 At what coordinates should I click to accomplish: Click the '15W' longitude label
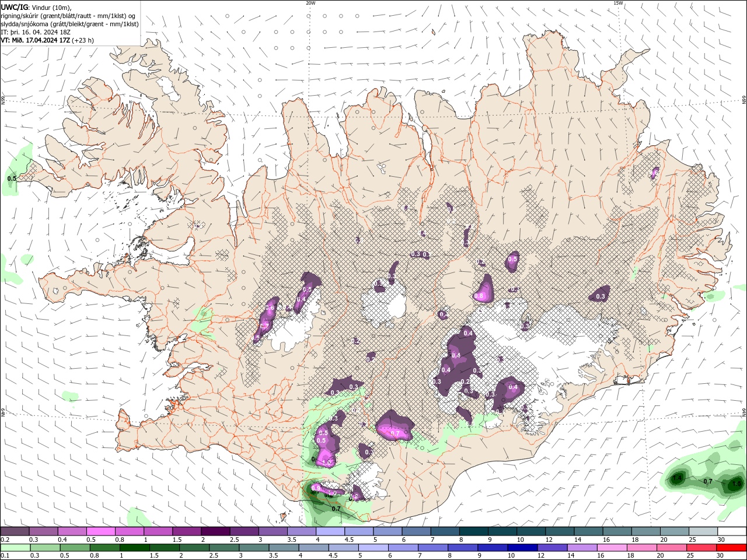pos(618,3)
